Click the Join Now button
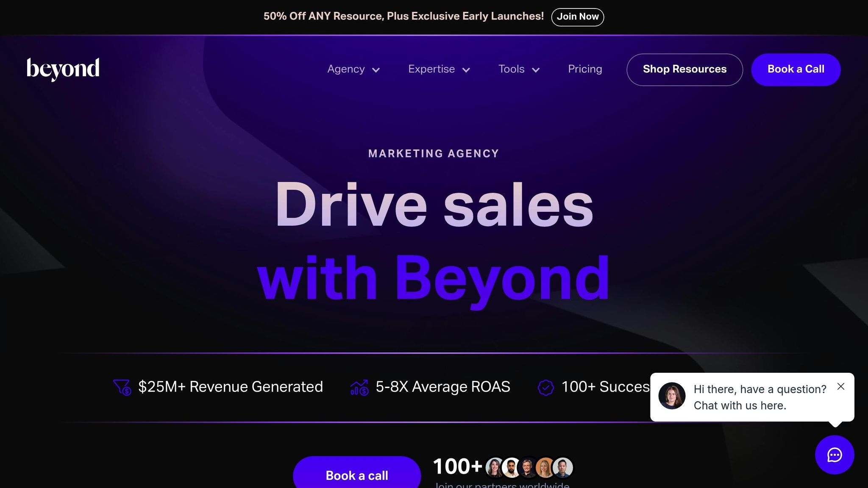This screenshot has width=868, height=488. [577, 17]
